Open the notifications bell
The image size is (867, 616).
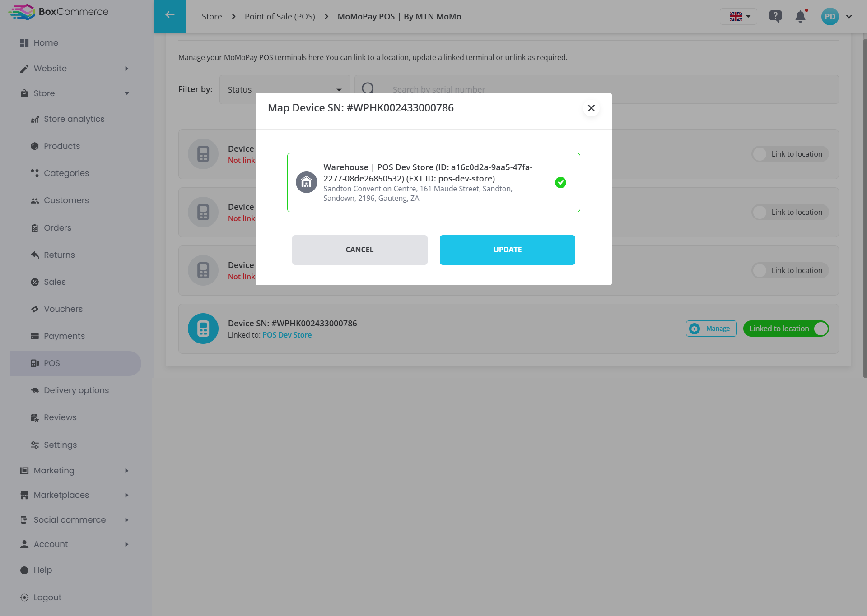(801, 16)
